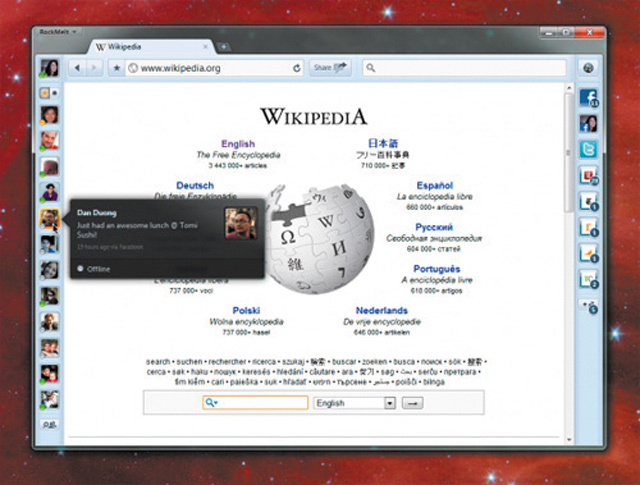Image resolution: width=640 pixels, height=485 pixels.
Task: Open the Español Wikipedia link
Action: coord(434,185)
